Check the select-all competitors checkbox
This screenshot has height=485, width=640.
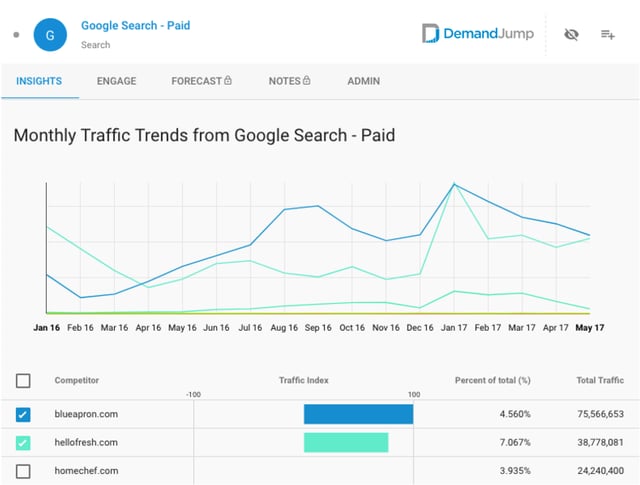[23, 380]
